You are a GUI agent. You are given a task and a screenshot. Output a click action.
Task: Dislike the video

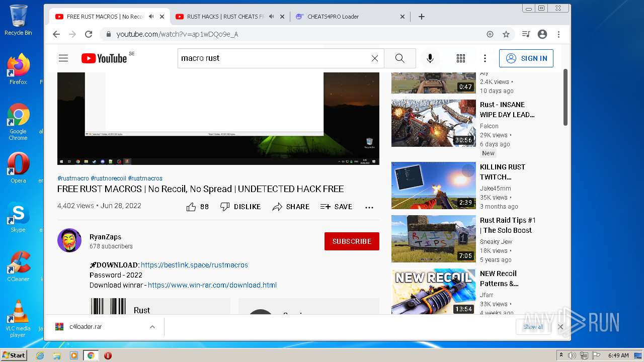240,207
